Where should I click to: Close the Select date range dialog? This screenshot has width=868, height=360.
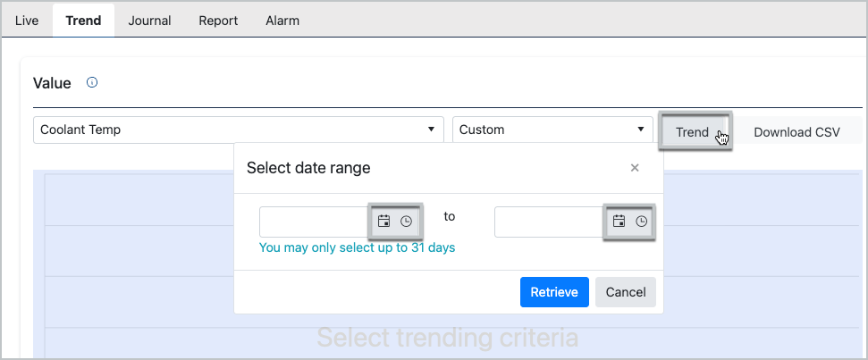click(635, 167)
